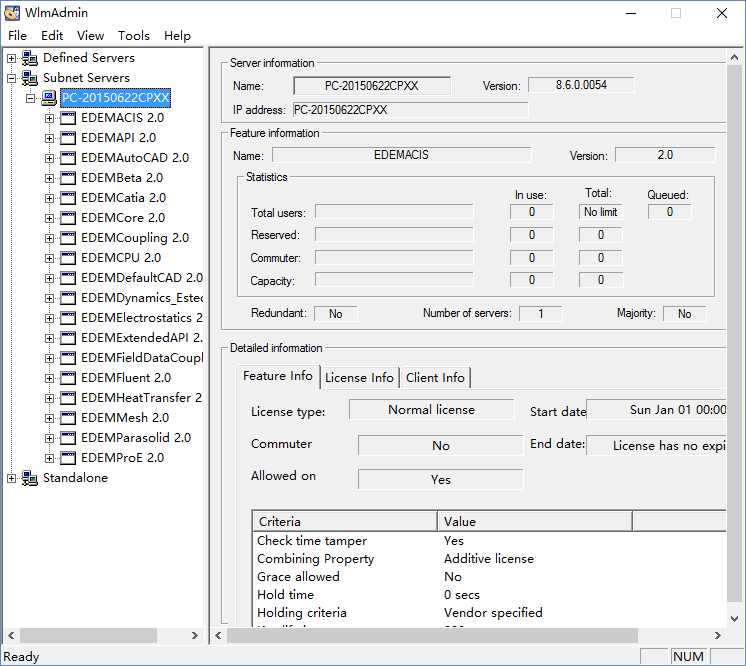The image size is (746, 666).
Task: Click the Check time tamper row
Action: 489,541
